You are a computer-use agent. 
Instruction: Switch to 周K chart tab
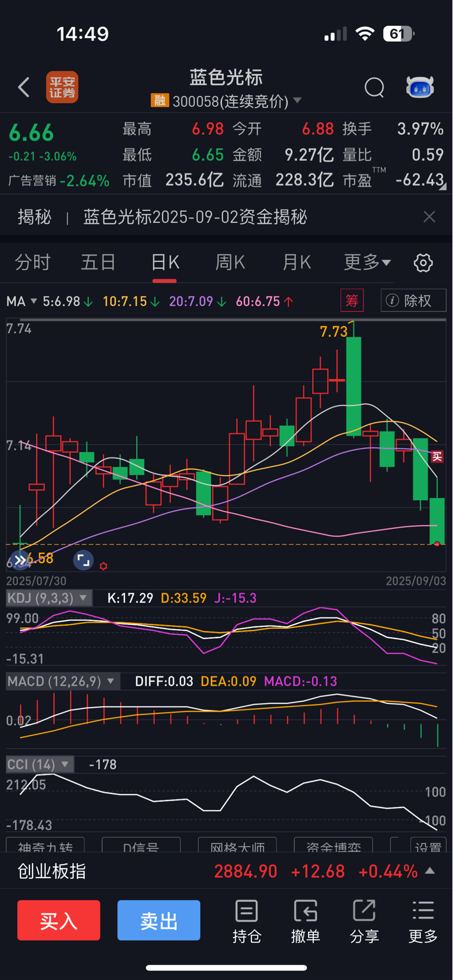230,262
